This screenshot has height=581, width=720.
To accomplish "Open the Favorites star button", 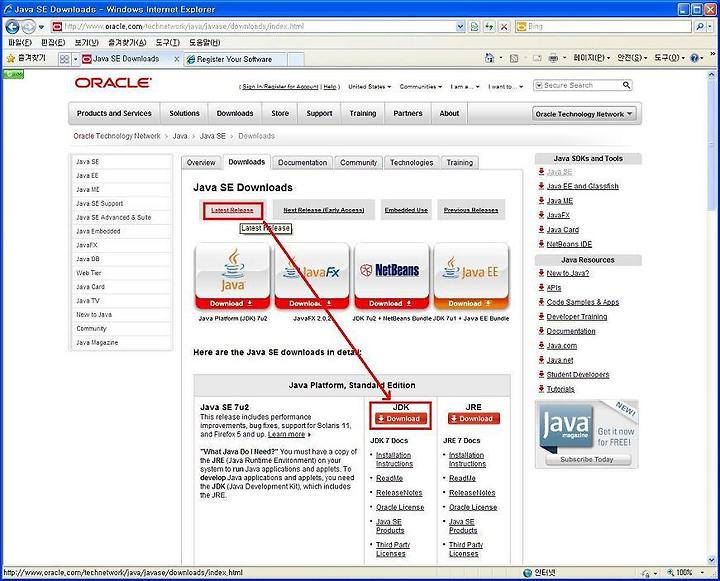I will coord(26,58).
